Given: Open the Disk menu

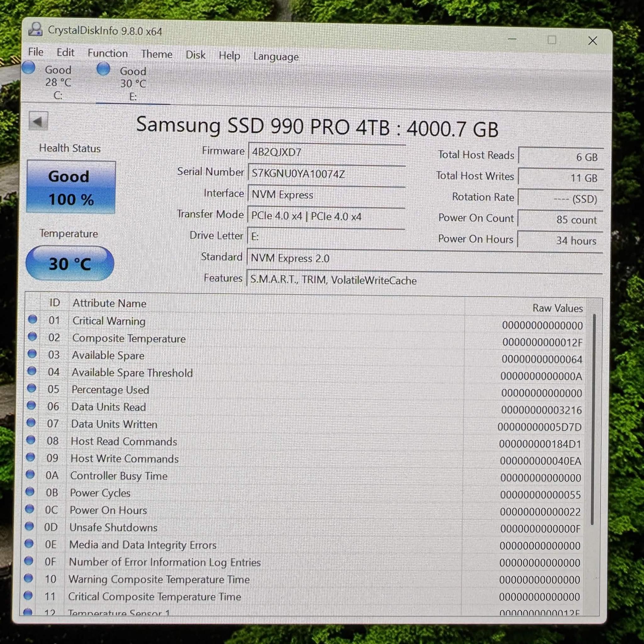Looking at the screenshot, I should tap(195, 55).
